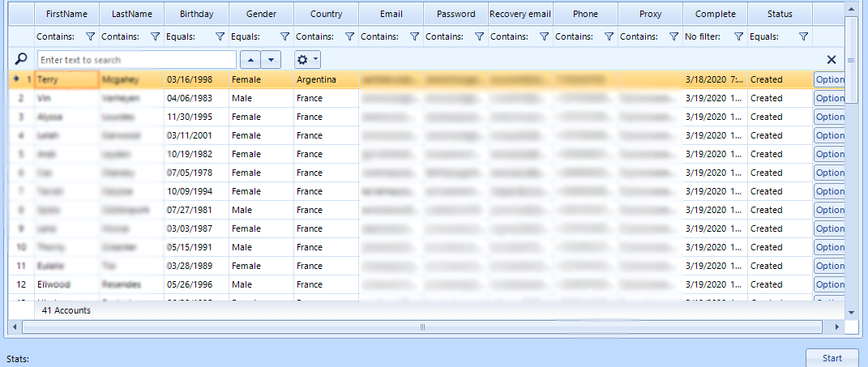Click the 'Equals:' Birthday filter condition

[x=181, y=37]
